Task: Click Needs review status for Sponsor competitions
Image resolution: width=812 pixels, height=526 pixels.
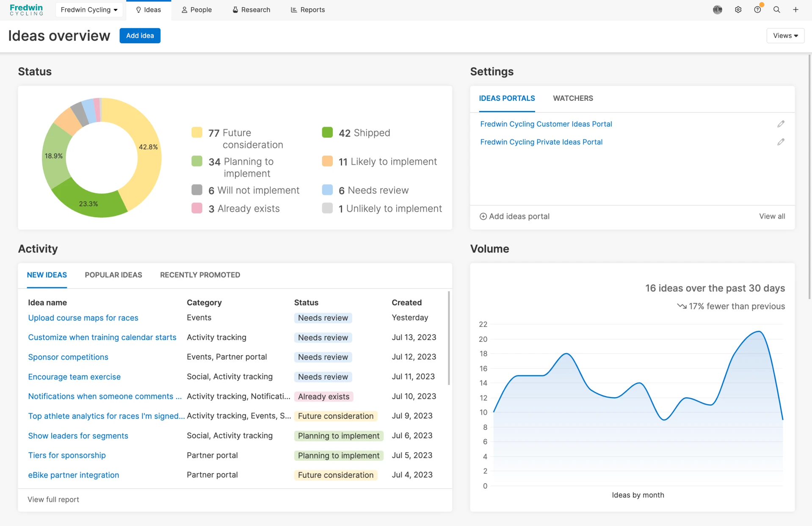Action: pyautogui.click(x=323, y=357)
